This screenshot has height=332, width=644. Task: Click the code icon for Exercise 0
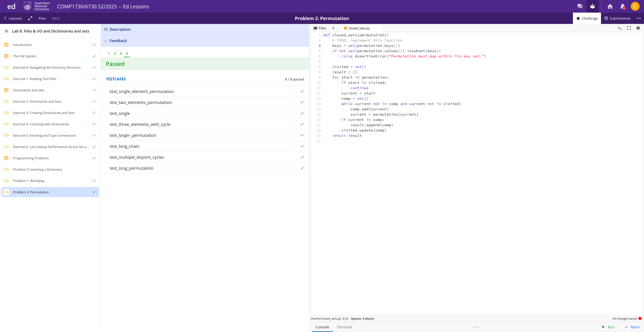7,67
